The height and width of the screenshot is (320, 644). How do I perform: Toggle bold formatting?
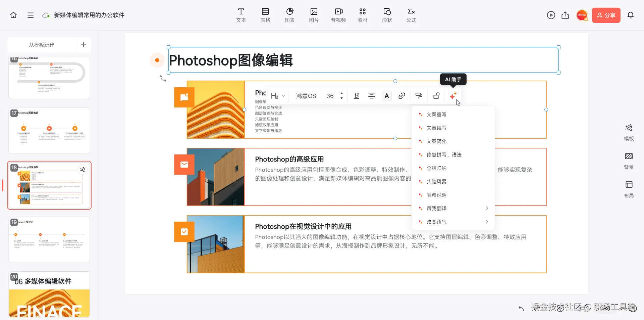tap(357, 96)
